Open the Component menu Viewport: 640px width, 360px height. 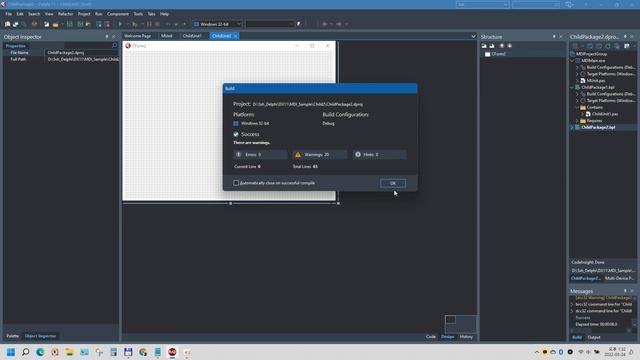pyautogui.click(x=118, y=14)
